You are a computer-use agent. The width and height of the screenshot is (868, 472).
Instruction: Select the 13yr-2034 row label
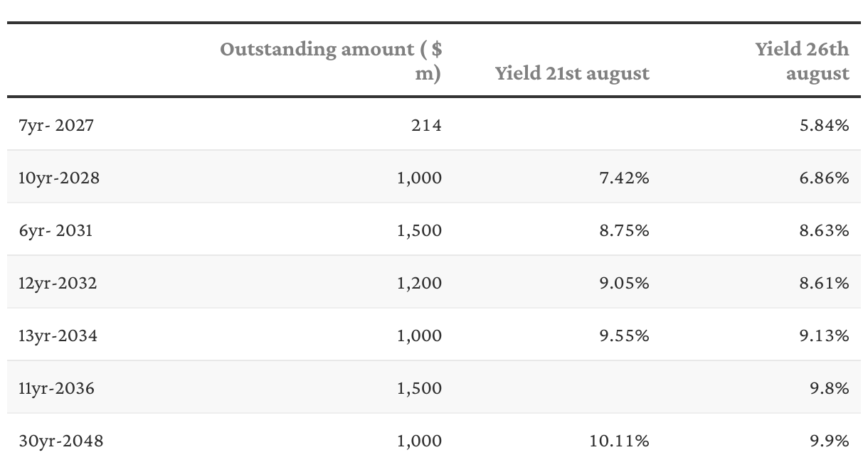tap(58, 336)
